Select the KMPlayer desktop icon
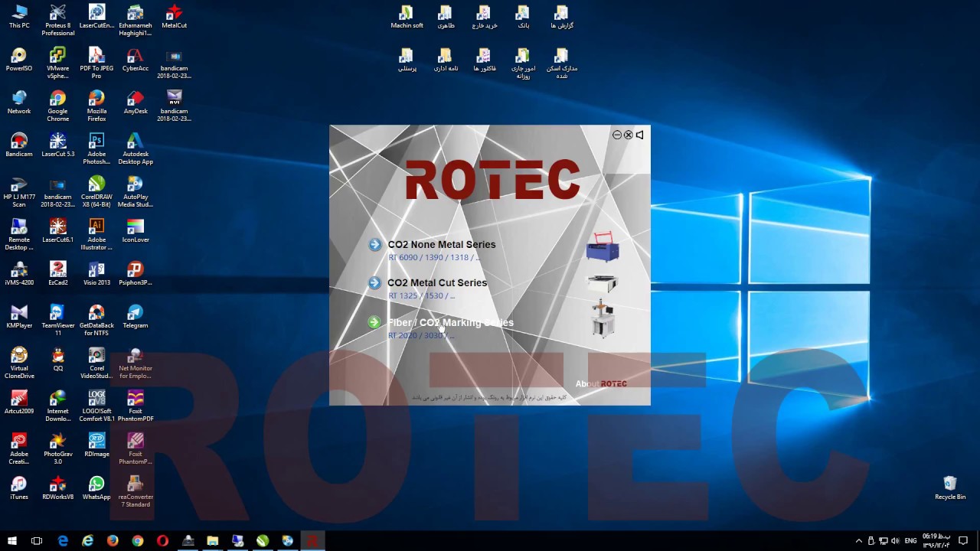This screenshot has height=551, width=980. click(19, 317)
